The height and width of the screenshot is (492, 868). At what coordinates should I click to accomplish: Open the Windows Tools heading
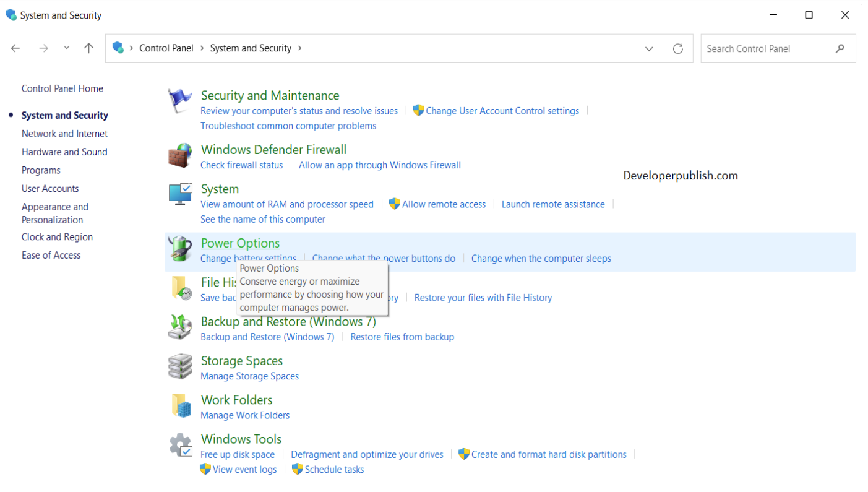pyautogui.click(x=241, y=439)
